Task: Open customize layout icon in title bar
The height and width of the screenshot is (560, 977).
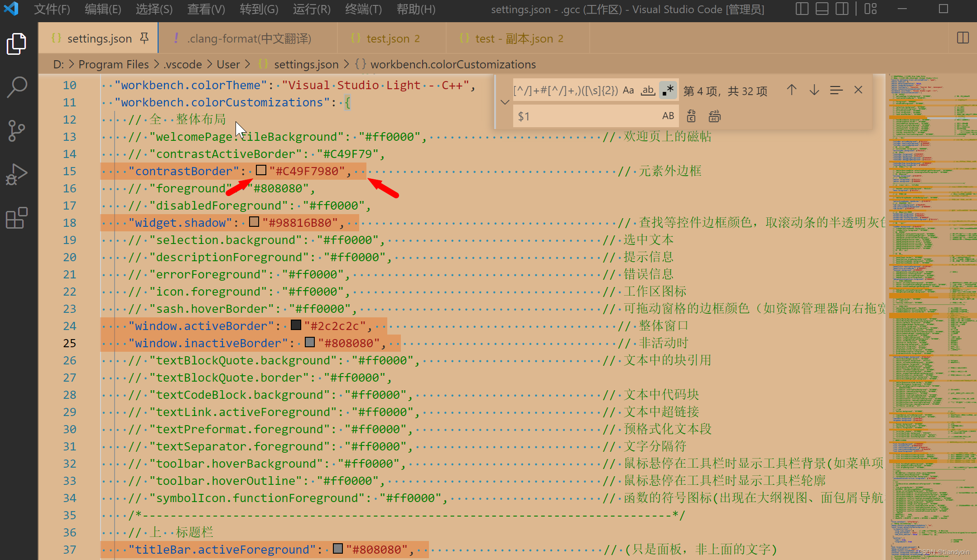Action: (871, 9)
